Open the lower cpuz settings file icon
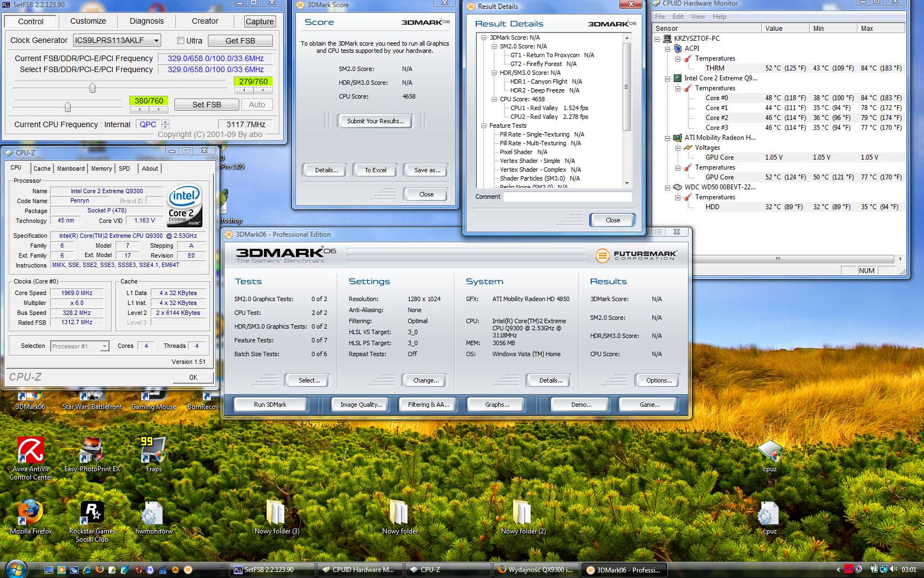The width and height of the screenshot is (924, 578). coord(769,517)
